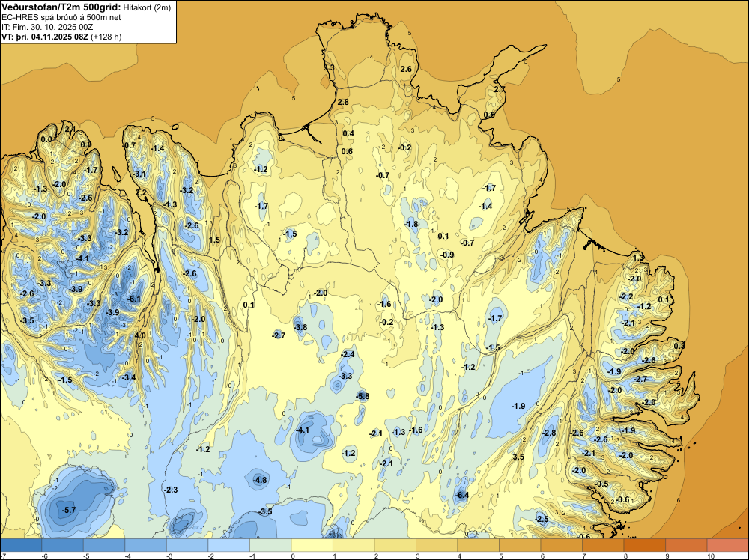Click the 'IT: Fim. 30. 10. 2025 00Z' line

point(47,27)
